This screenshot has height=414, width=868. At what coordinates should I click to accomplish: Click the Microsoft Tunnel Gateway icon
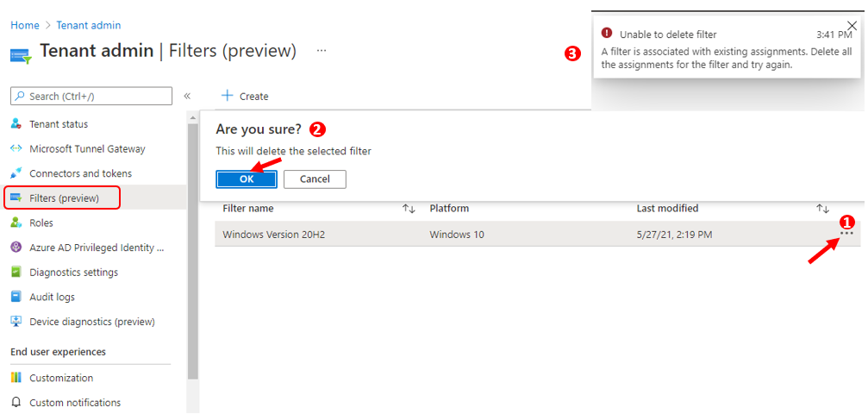coord(16,148)
